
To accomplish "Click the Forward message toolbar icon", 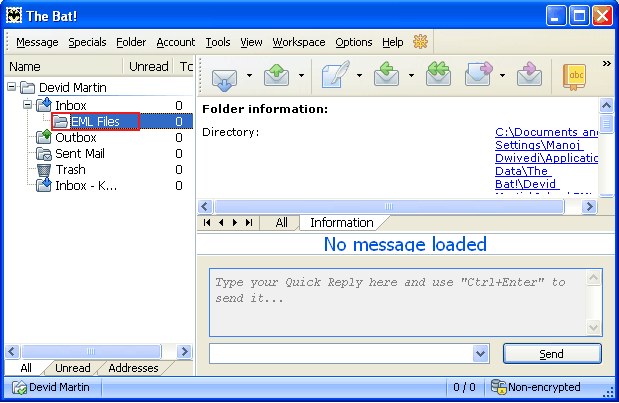I will click(x=478, y=74).
